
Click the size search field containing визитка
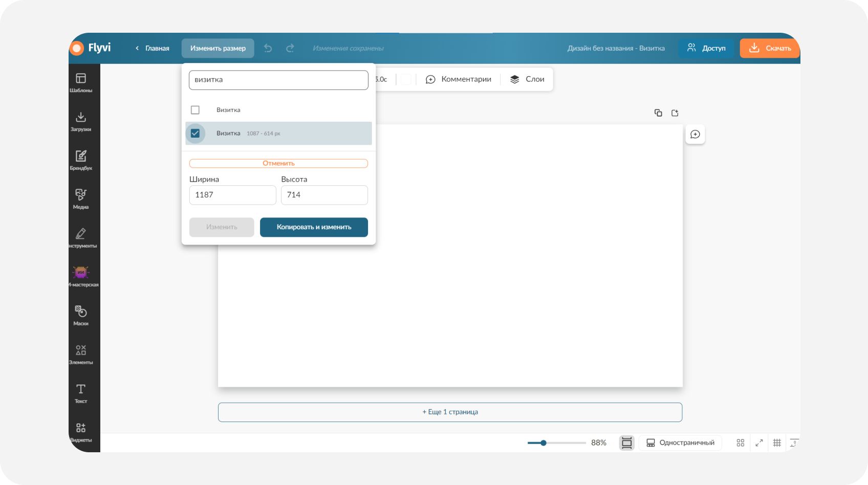click(x=278, y=80)
